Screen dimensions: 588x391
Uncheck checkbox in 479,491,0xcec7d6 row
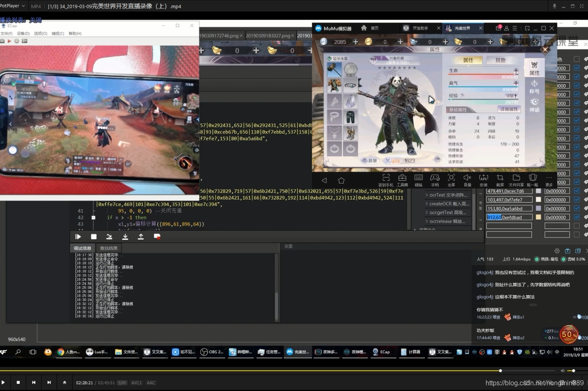pyautogui.click(x=577, y=191)
